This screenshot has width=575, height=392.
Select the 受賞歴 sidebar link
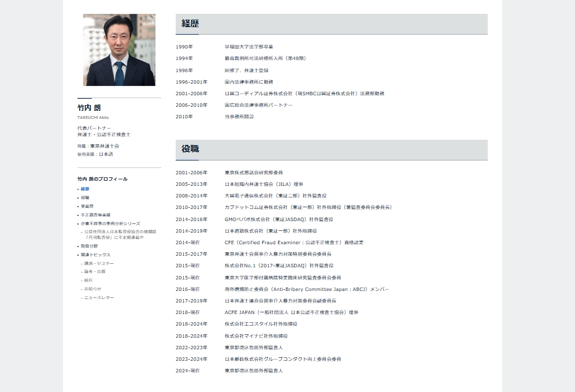pyautogui.click(x=87, y=206)
